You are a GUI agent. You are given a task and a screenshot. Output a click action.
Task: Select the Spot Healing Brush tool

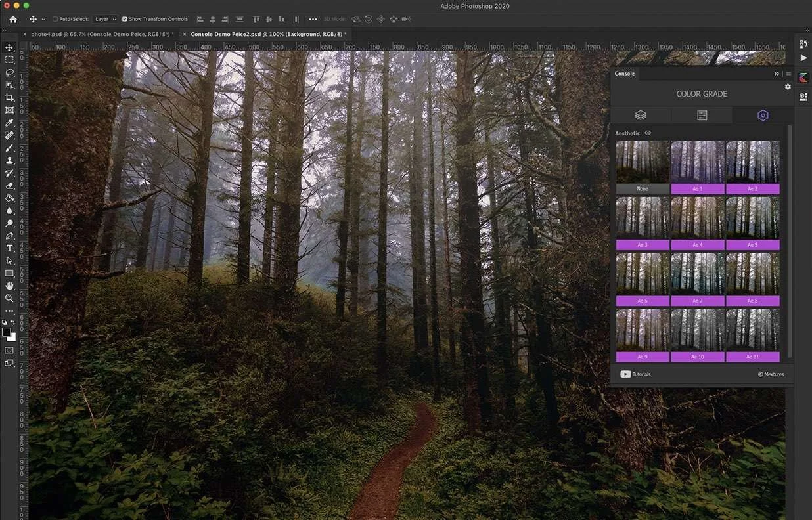pyautogui.click(x=9, y=135)
